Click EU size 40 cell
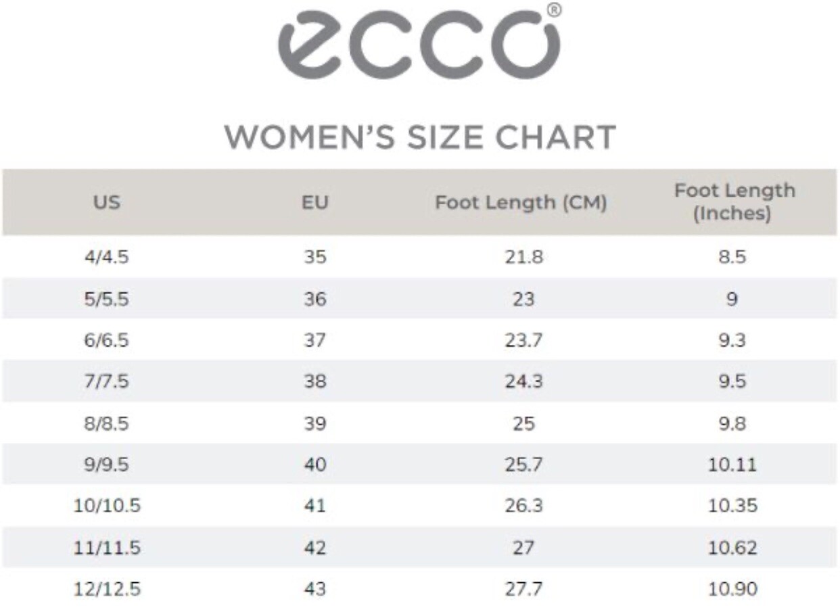The height and width of the screenshot is (616, 840). pyautogui.click(x=315, y=465)
